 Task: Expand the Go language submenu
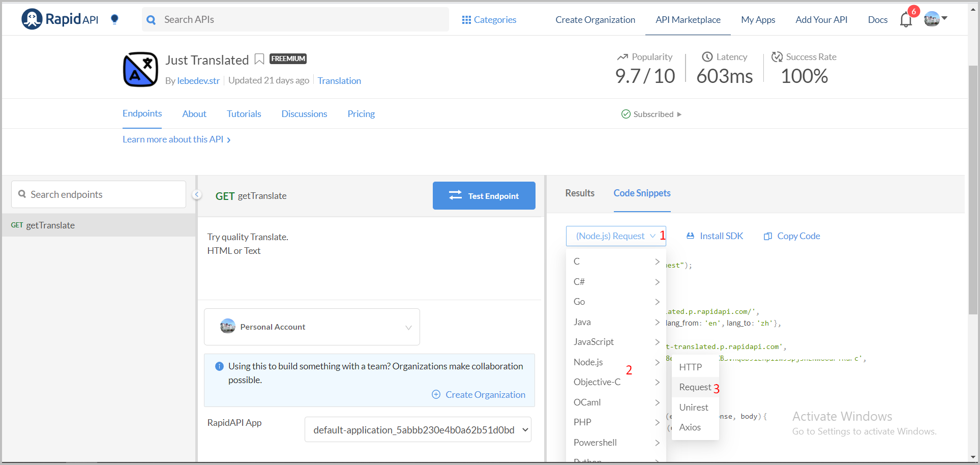point(616,302)
